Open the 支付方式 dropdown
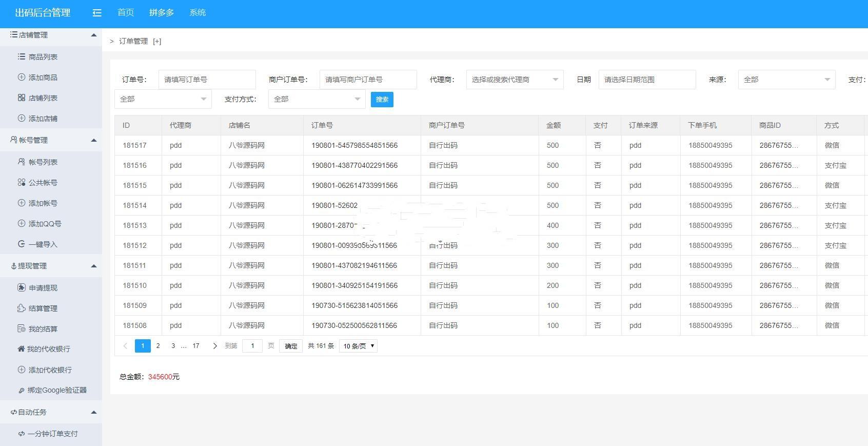The image size is (868, 446). point(317,99)
